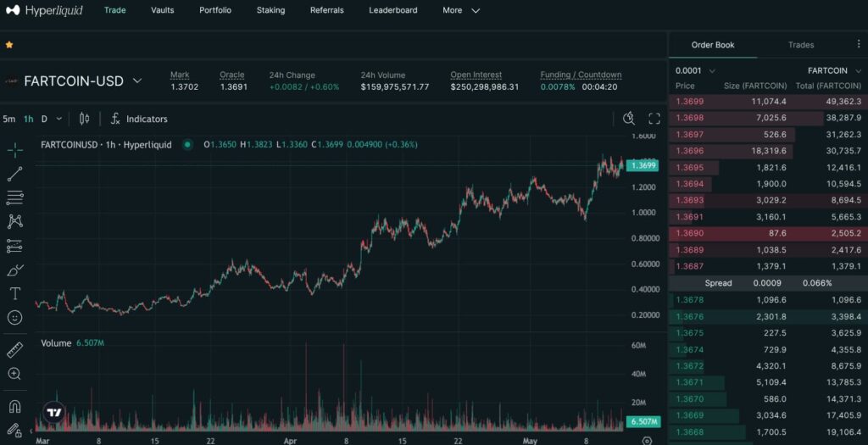Click the current price tag 1.3699 on axis

point(643,165)
